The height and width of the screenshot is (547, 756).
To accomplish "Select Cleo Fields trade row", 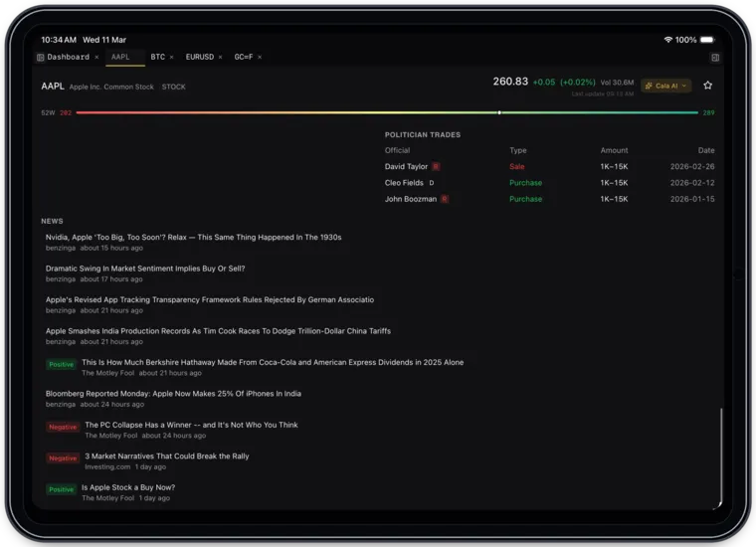I will coord(550,183).
